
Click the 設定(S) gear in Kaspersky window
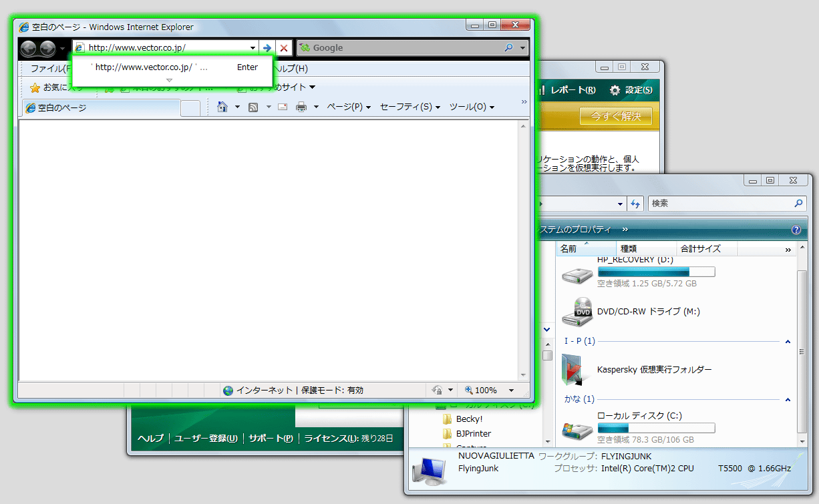pyautogui.click(x=631, y=90)
